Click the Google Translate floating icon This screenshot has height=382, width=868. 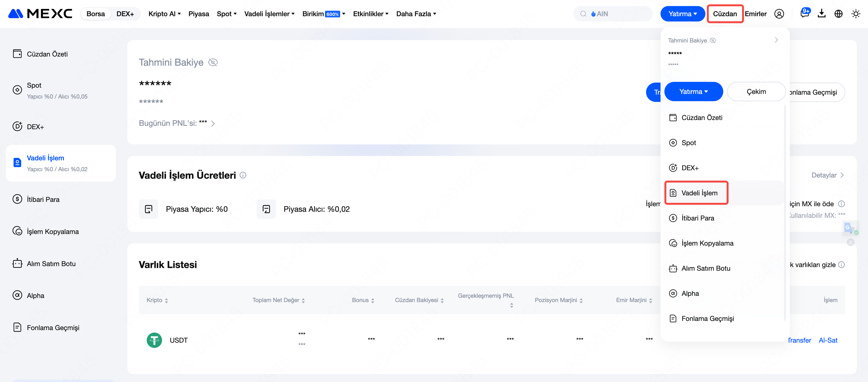[x=850, y=228]
